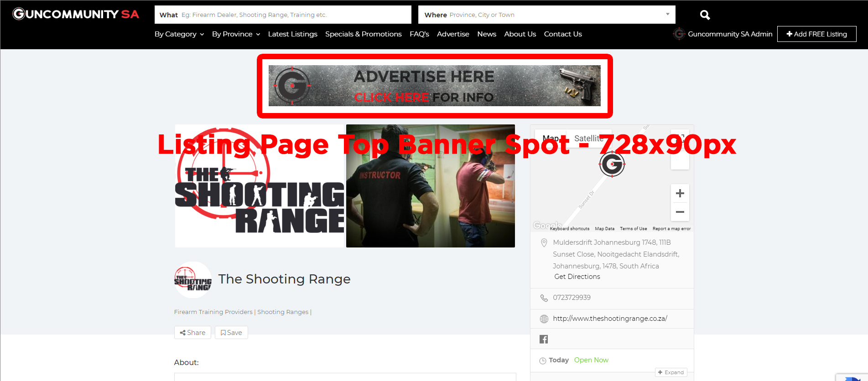Save this listing
Viewport: 868px width, 381px height.
tap(231, 333)
